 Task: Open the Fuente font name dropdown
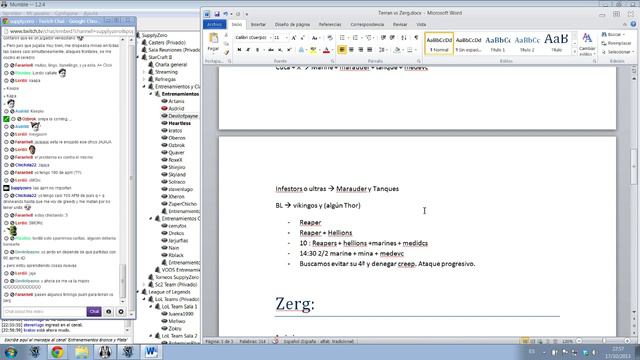tap(270, 38)
